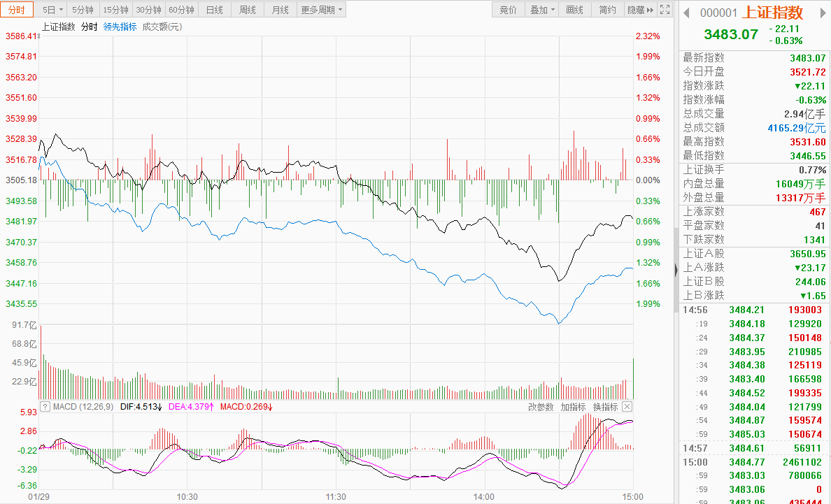Switch to the 月线 monthly chart
The image size is (831, 504).
pos(280,10)
